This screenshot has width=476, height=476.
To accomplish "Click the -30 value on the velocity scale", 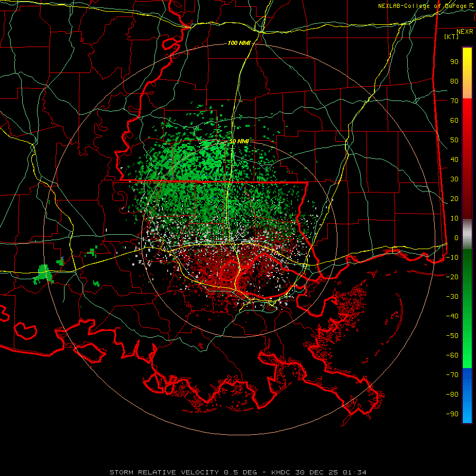I will pos(452,297).
